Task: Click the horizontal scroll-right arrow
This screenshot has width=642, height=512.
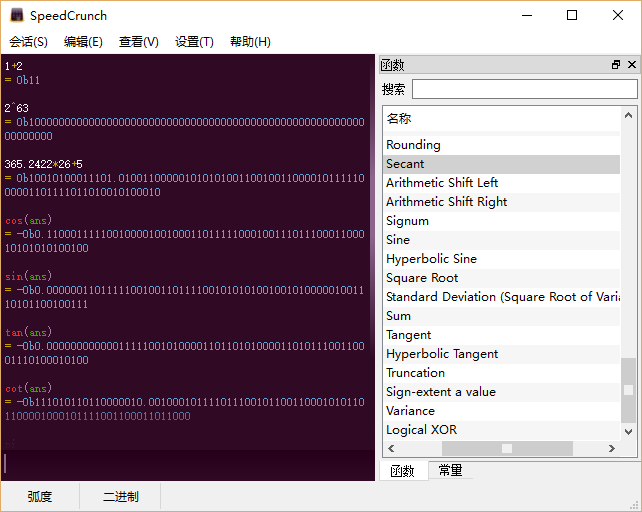Action: [613, 449]
